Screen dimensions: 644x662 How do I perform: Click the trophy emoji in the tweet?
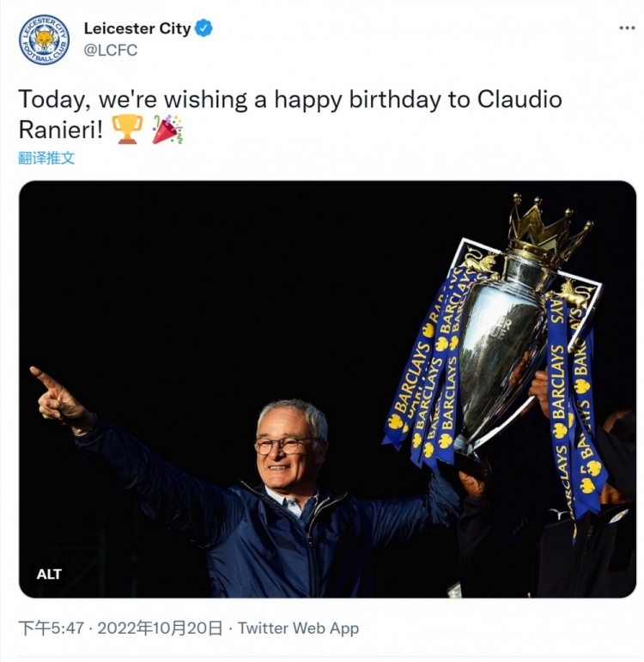point(127,130)
